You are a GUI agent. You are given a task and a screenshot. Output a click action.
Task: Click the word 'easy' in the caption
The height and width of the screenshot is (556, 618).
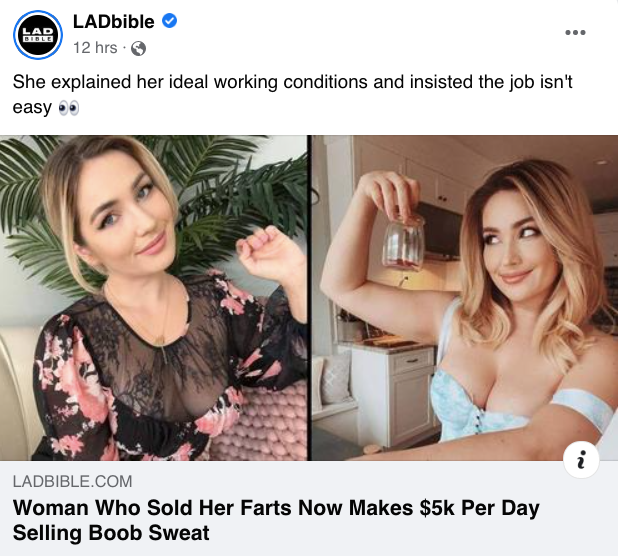(x=32, y=106)
